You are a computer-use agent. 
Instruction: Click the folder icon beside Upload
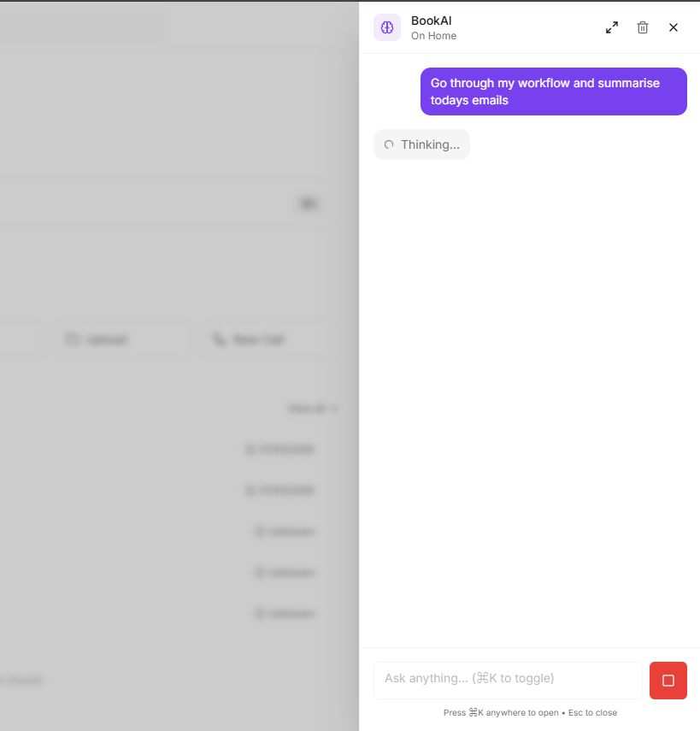click(72, 339)
